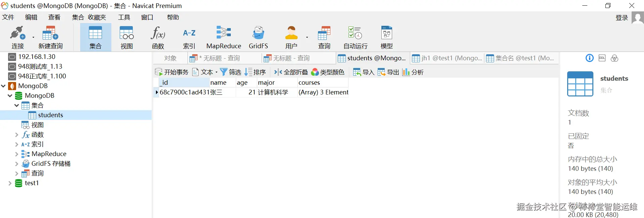Open the Model (模型) toolbar button

(387, 38)
